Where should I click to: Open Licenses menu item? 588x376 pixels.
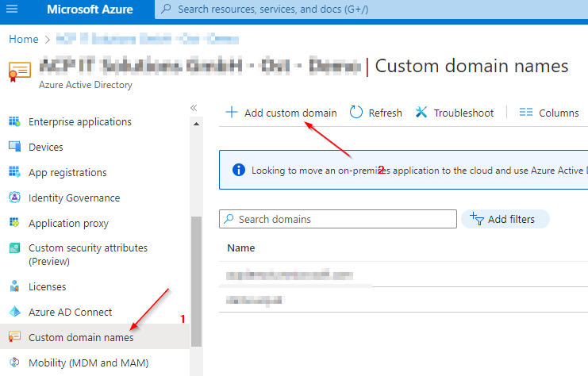[x=48, y=287]
